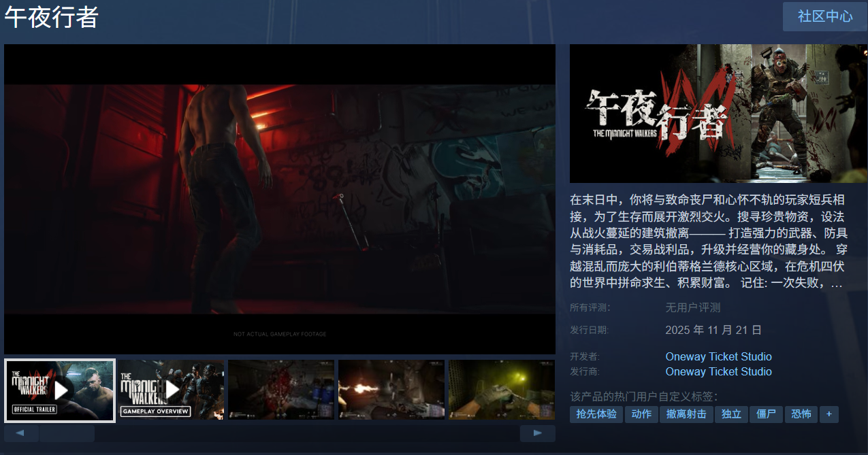The image size is (868, 455).
Task: Play the Gameplay Overview video thumbnail
Action: point(171,390)
